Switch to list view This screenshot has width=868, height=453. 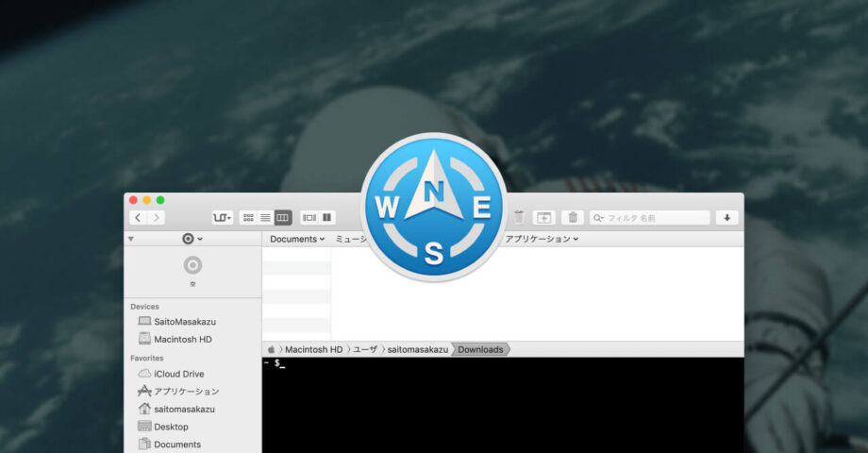tap(265, 218)
